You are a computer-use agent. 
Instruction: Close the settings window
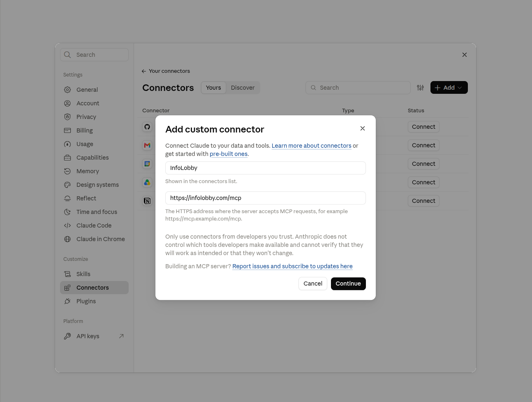click(x=465, y=55)
